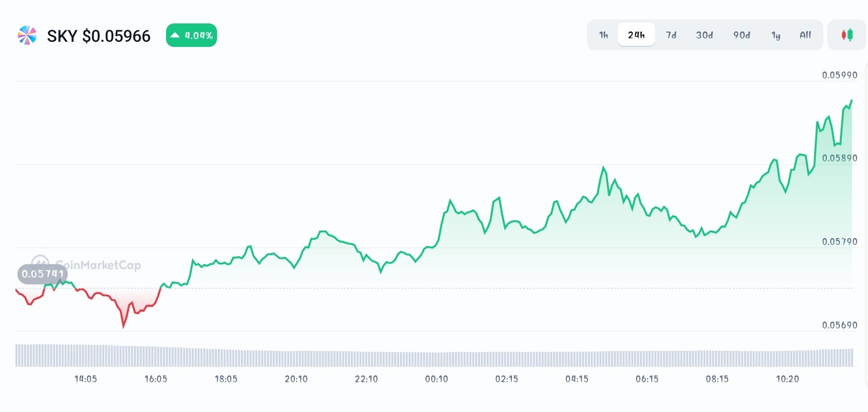
Task: Click the 0.05690 y-axis label
Action: tap(840, 325)
